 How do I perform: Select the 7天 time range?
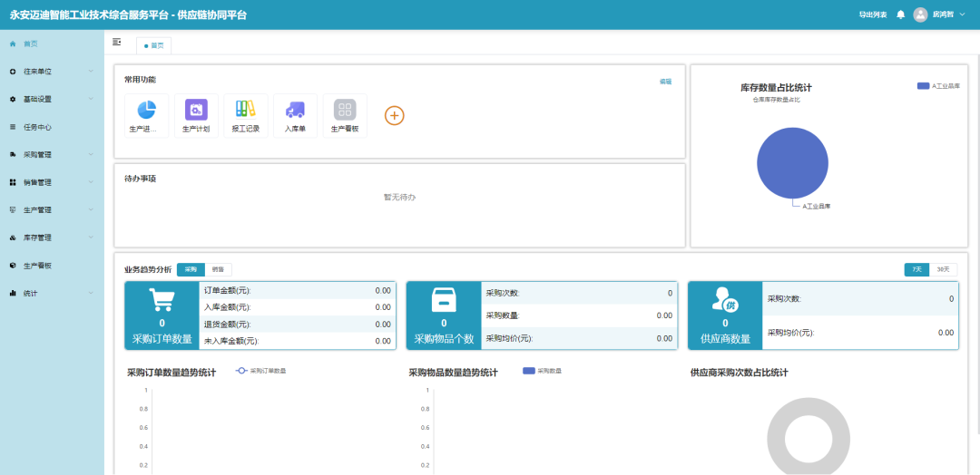click(916, 269)
